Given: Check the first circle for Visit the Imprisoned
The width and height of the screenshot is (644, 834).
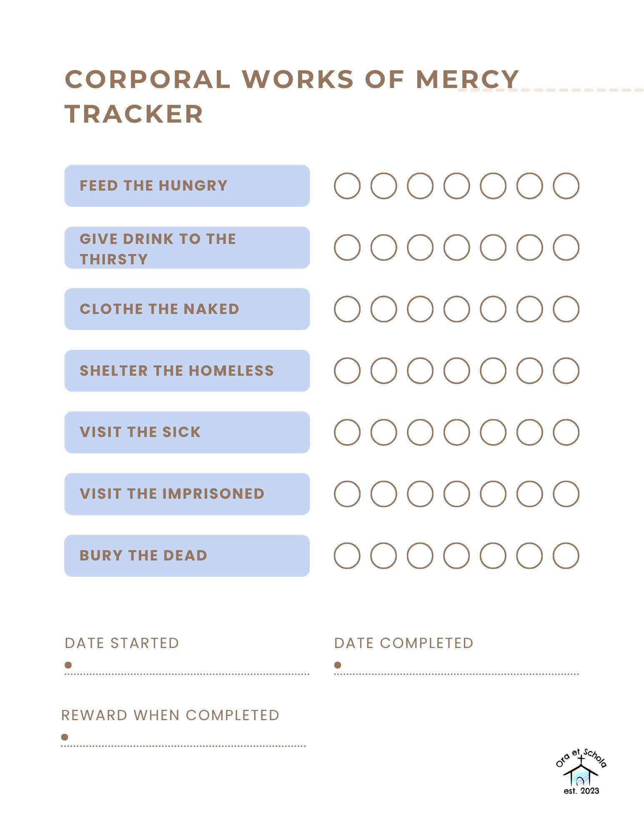Looking at the screenshot, I should click(347, 494).
